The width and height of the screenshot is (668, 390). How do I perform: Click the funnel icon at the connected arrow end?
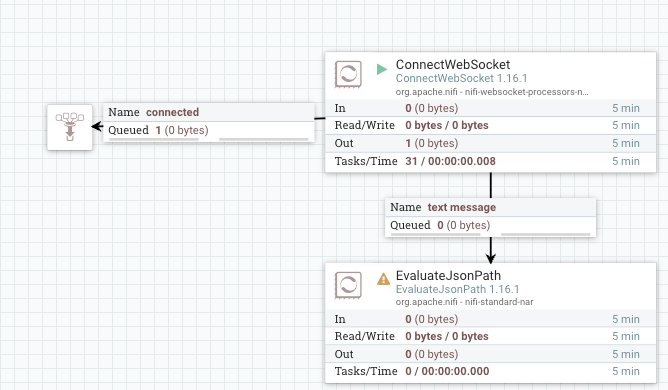[69, 127]
